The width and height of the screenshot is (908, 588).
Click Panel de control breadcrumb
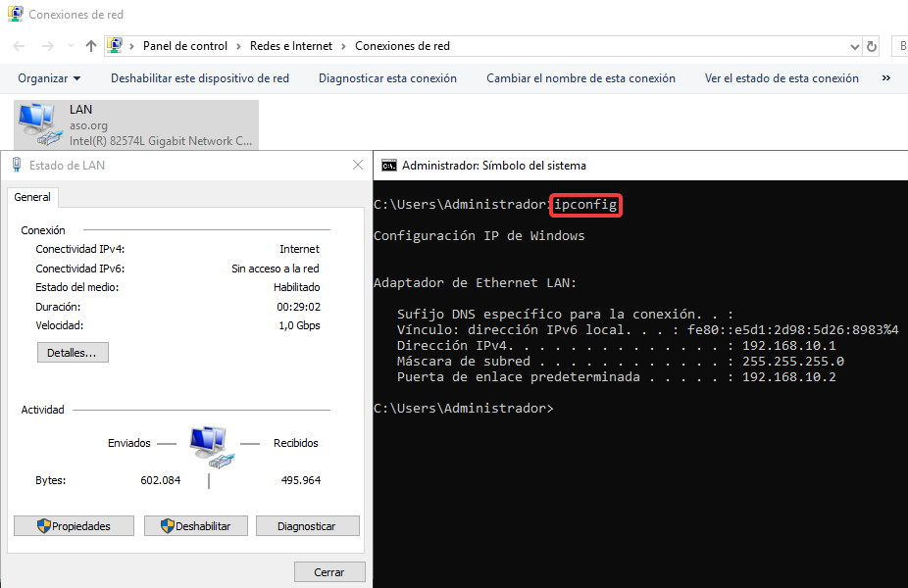pos(184,46)
